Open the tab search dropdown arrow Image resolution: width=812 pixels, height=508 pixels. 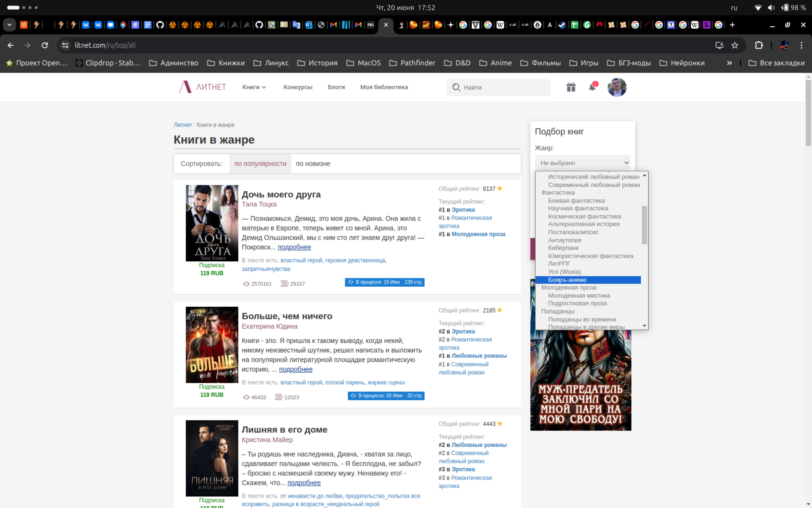[10, 25]
